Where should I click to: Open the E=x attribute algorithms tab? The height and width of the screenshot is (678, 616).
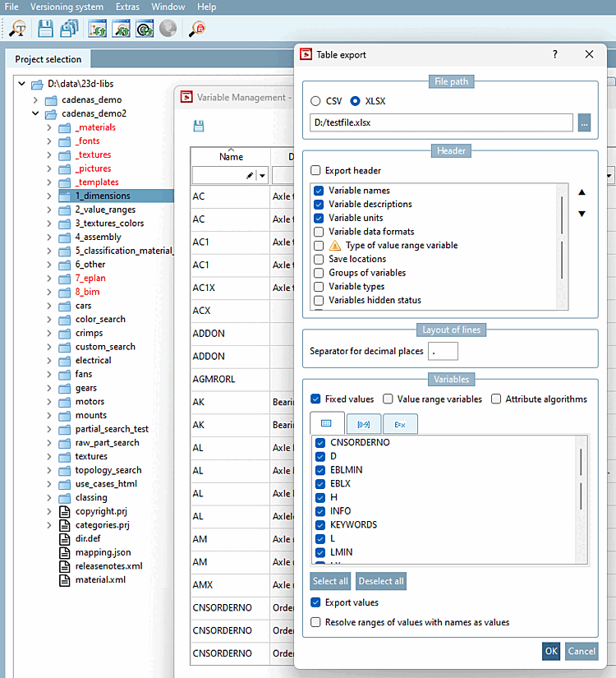(400, 424)
